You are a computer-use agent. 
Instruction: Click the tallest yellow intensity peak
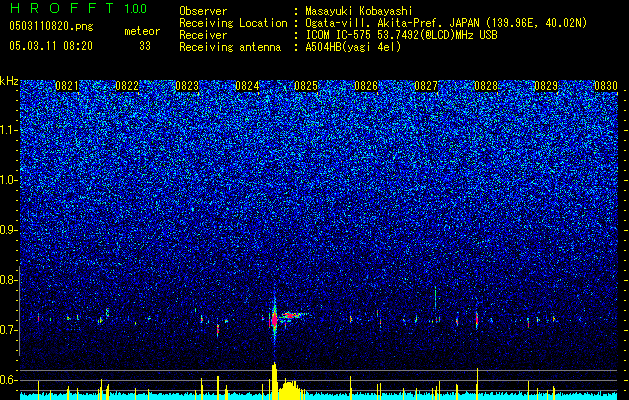coord(274,381)
